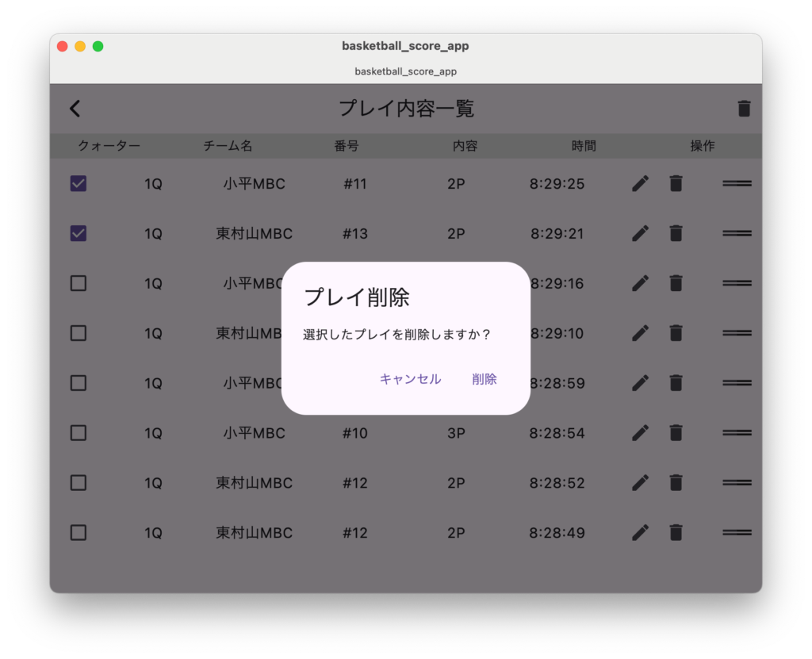The image size is (812, 659).
Task: Click #12 in the 8:28:52 row
Action: [x=355, y=483]
